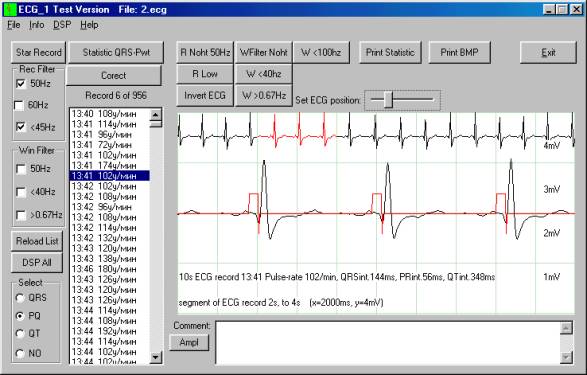Select record 13:41 72 in list
This screenshot has height=375, width=587.
[x=110, y=145]
